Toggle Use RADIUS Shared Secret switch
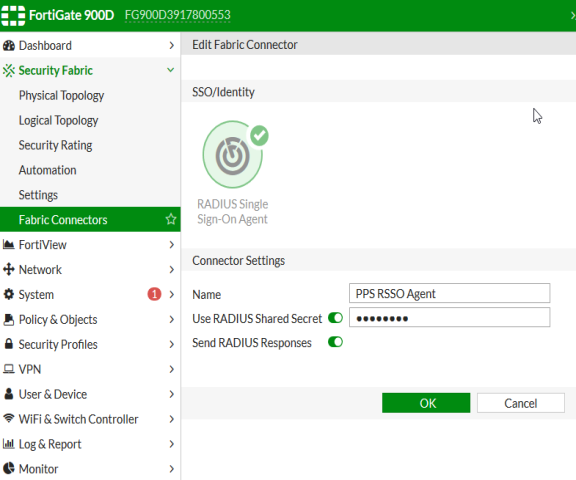Screen dimensions: 576x480 pos(335,318)
